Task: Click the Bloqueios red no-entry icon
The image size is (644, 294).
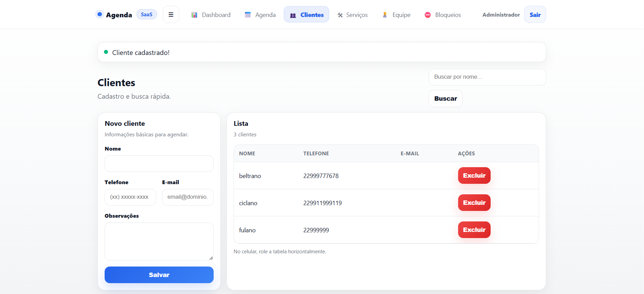Action: tap(428, 15)
